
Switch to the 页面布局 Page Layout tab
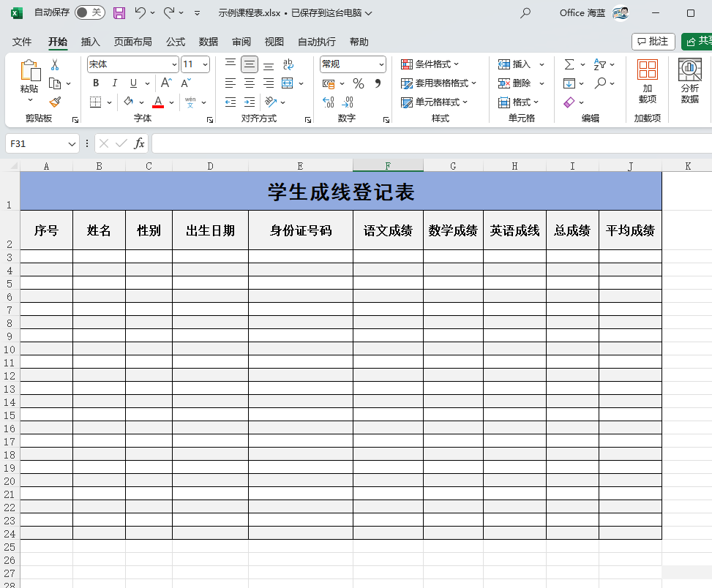click(x=132, y=42)
